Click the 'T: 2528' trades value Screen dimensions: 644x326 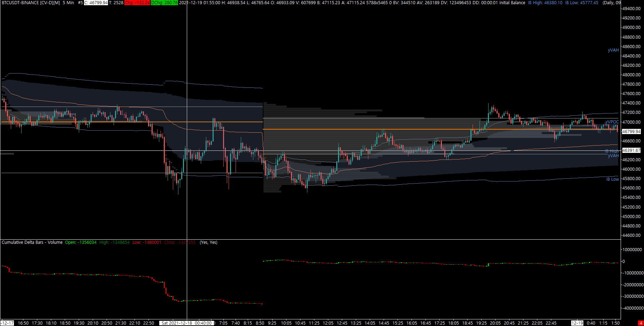[x=116, y=2]
